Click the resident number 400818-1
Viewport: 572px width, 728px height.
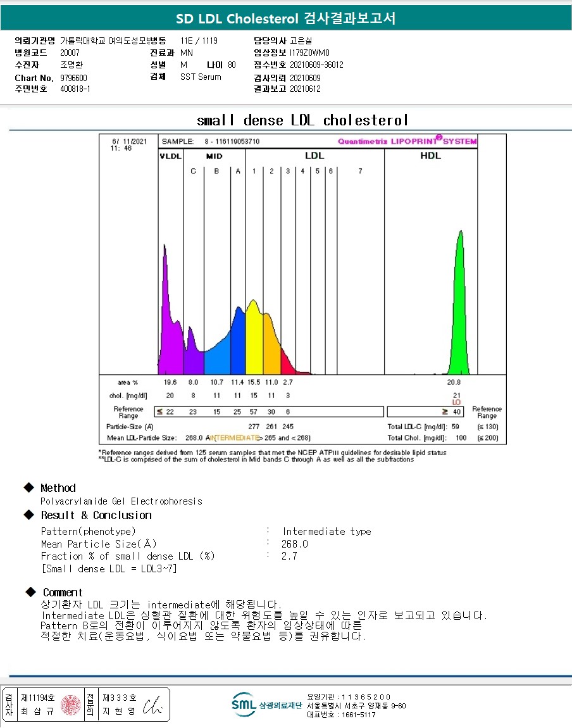[75, 89]
